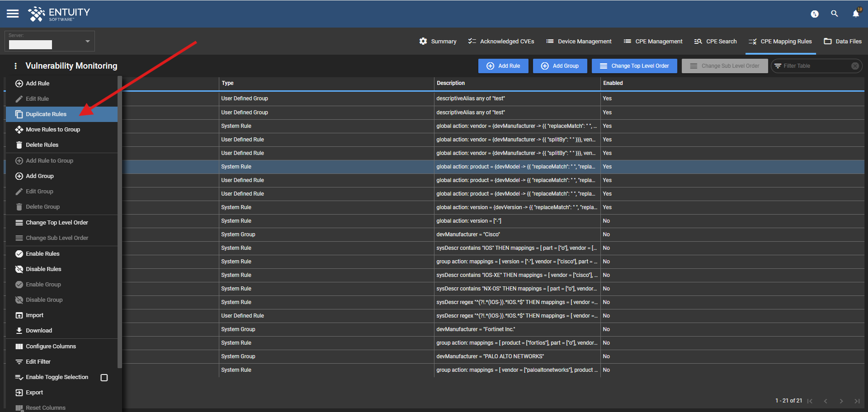Open the CPE Management tab
The height and width of the screenshot is (412, 868).
653,41
